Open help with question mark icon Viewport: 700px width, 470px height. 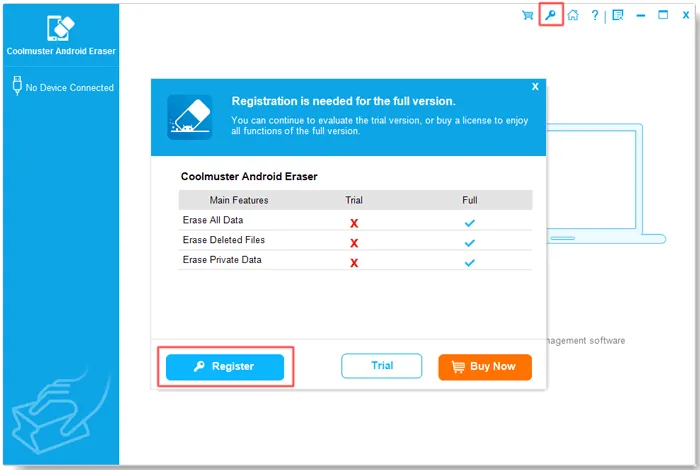(x=595, y=15)
